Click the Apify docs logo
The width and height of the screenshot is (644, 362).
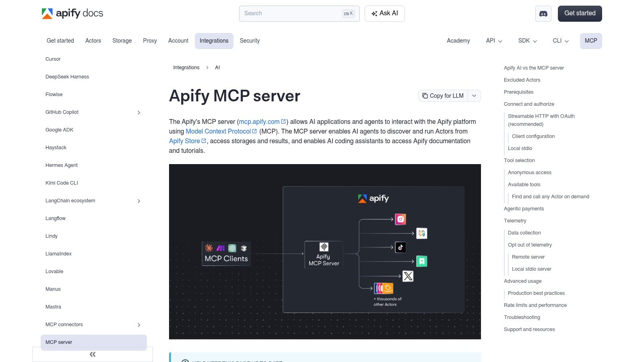[x=72, y=13]
